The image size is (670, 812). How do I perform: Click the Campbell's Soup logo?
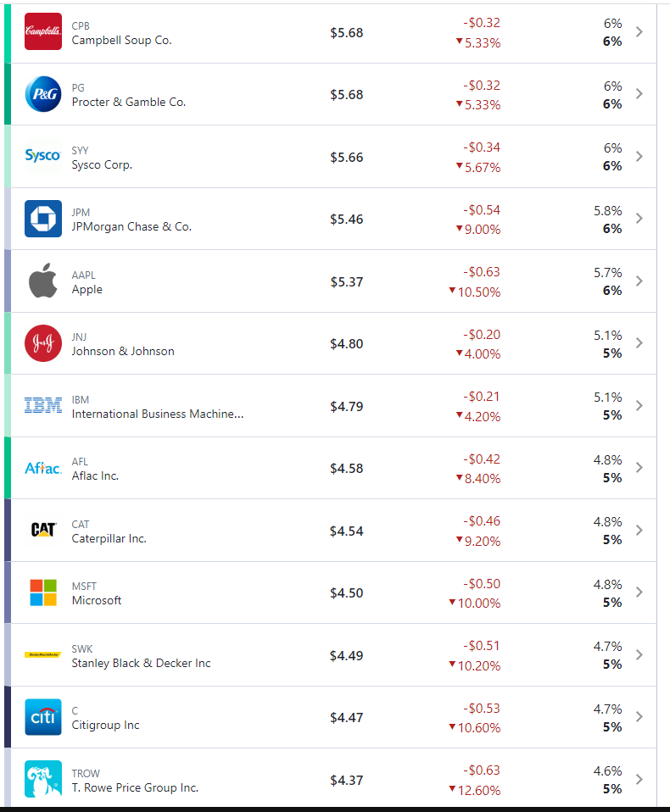43,31
